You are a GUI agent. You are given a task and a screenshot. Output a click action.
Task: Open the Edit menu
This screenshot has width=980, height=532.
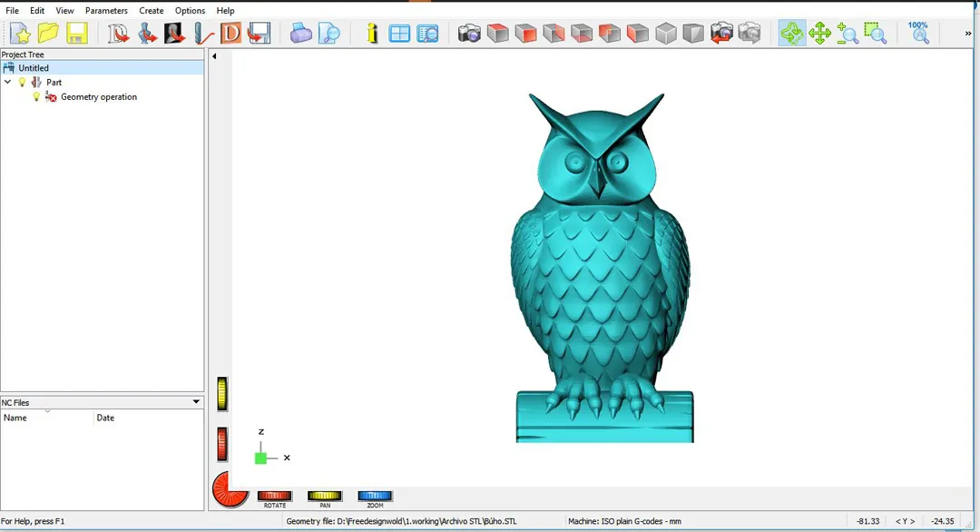click(x=37, y=11)
